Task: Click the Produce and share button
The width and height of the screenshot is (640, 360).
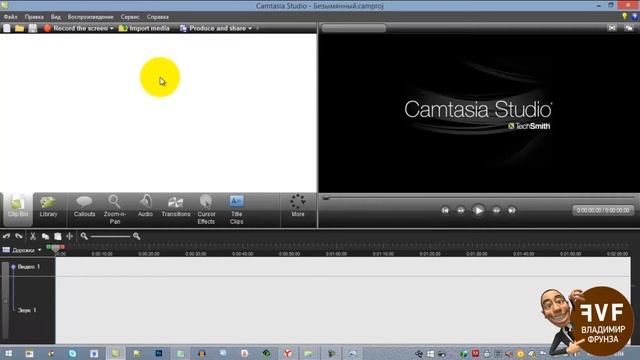Action: pos(213,28)
